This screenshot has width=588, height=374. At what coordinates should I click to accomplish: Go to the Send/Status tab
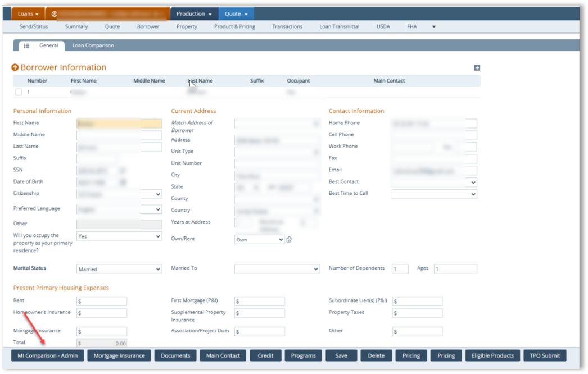tap(34, 26)
